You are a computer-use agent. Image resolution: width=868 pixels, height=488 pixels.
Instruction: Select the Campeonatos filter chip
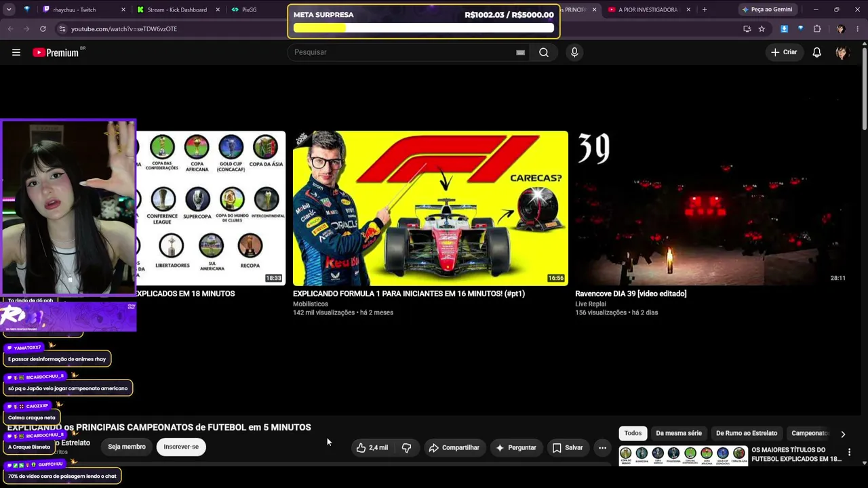[810, 433]
